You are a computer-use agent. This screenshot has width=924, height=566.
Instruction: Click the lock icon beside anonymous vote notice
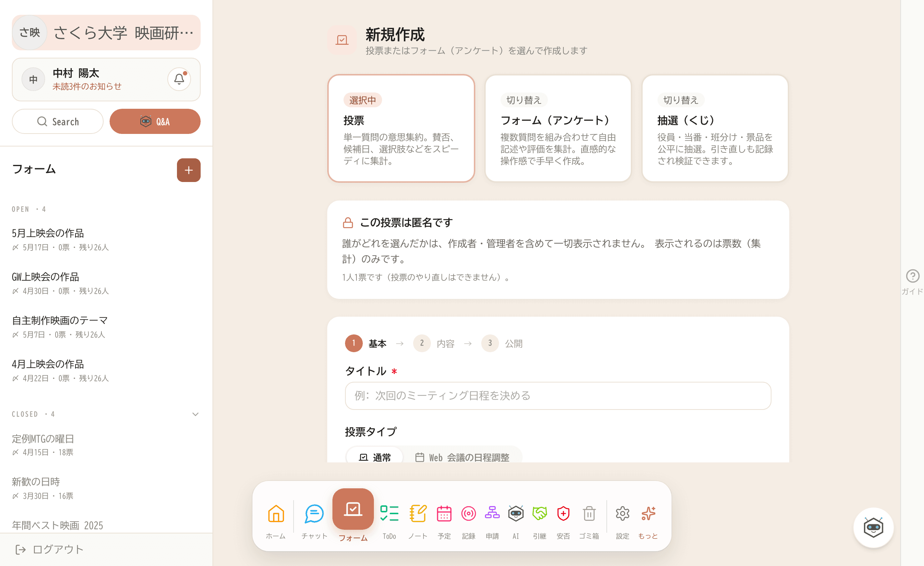[348, 223]
